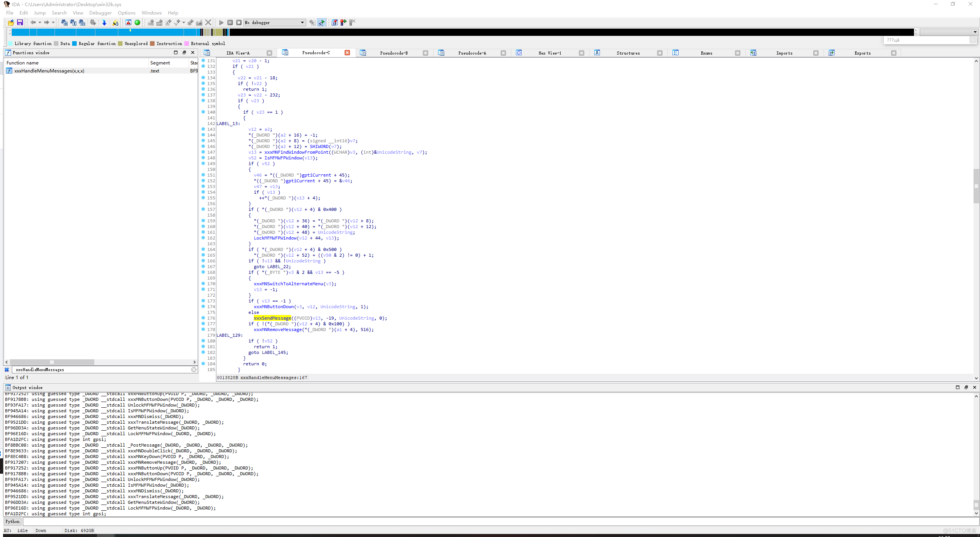Switch to the Hex View-1 tab

pyautogui.click(x=550, y=53)
